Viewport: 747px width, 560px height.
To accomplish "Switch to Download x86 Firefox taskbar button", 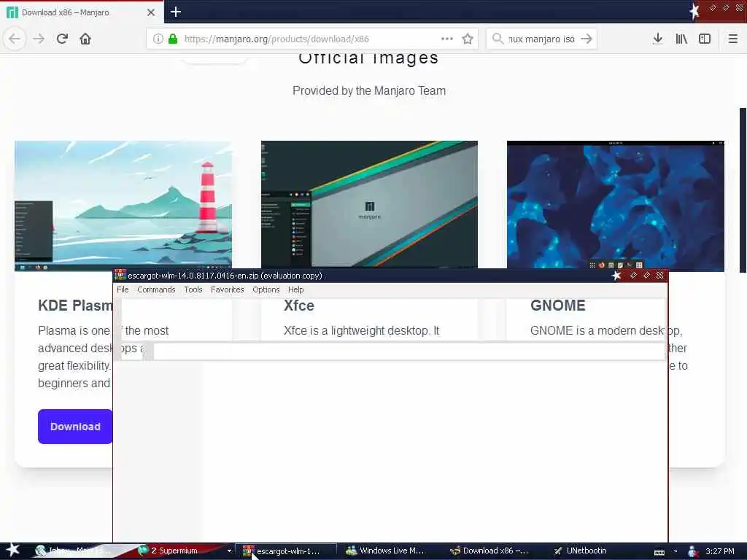I will (489, 551).
